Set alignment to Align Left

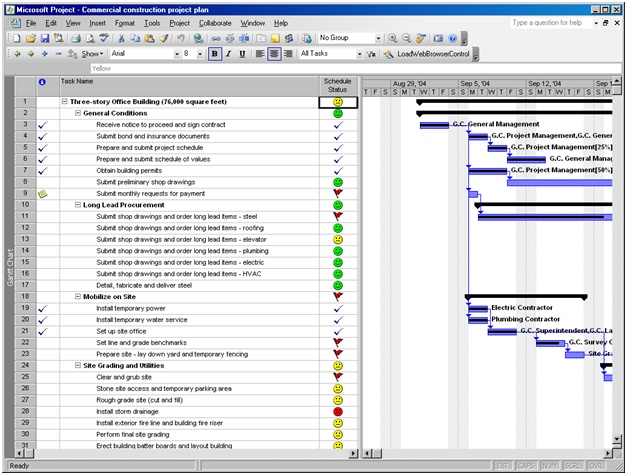coord(260,54)
